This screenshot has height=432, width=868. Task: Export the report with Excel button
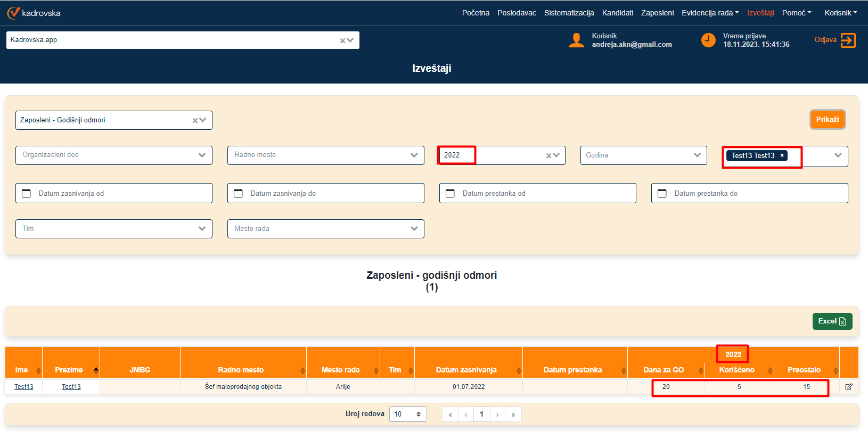(x=832, y=321)
